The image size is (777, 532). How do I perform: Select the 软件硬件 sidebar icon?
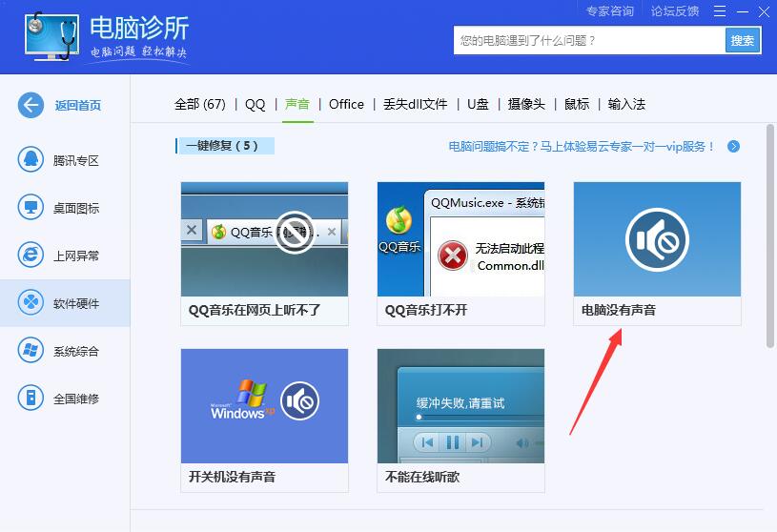coord(31,302)
